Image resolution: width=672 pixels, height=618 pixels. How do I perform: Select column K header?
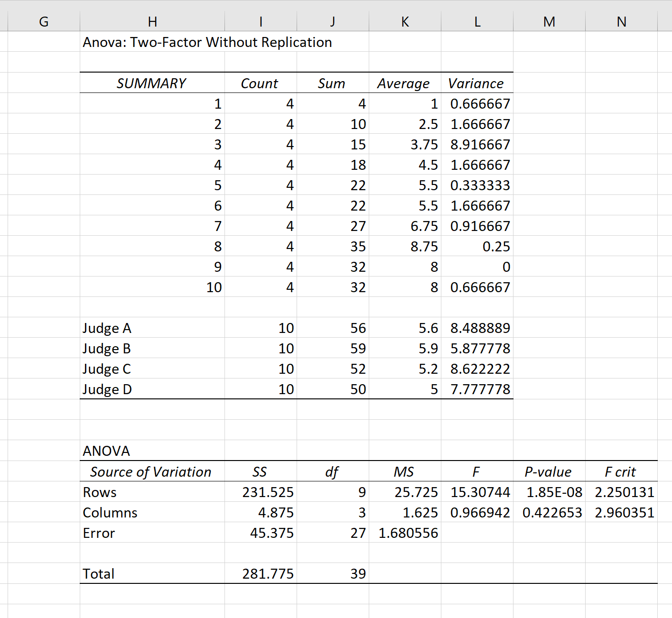tap(405, 21)
